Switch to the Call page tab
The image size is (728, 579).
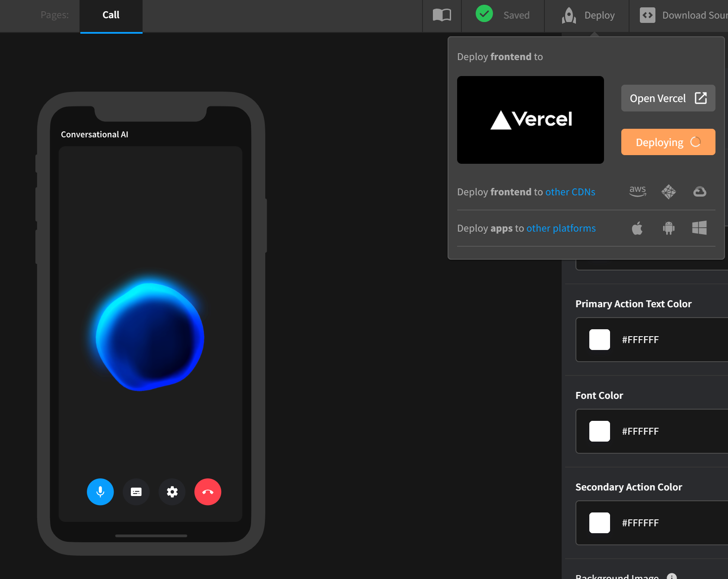point(111,15)
